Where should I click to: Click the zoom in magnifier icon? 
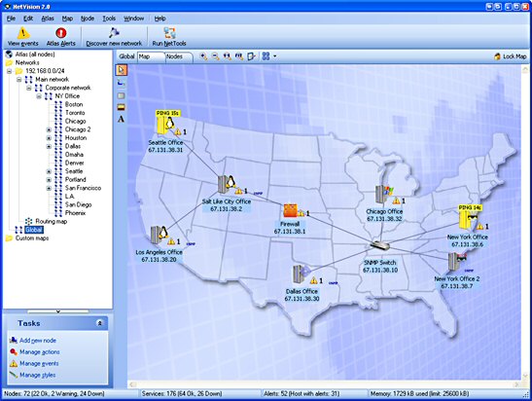pyautogui.click(x=203, y=56)
